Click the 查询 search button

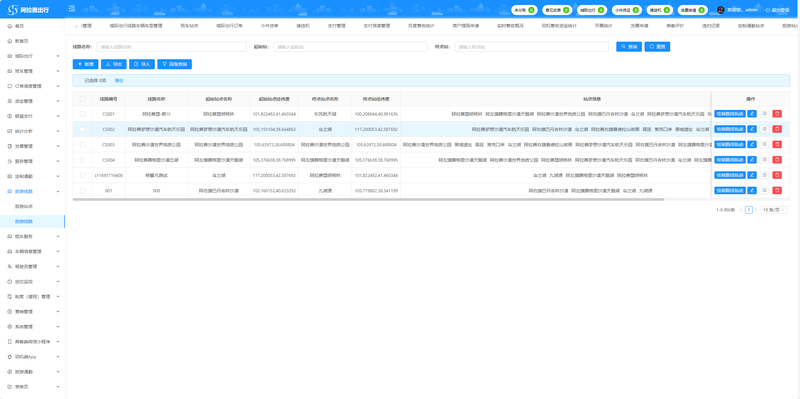(629, 46)
